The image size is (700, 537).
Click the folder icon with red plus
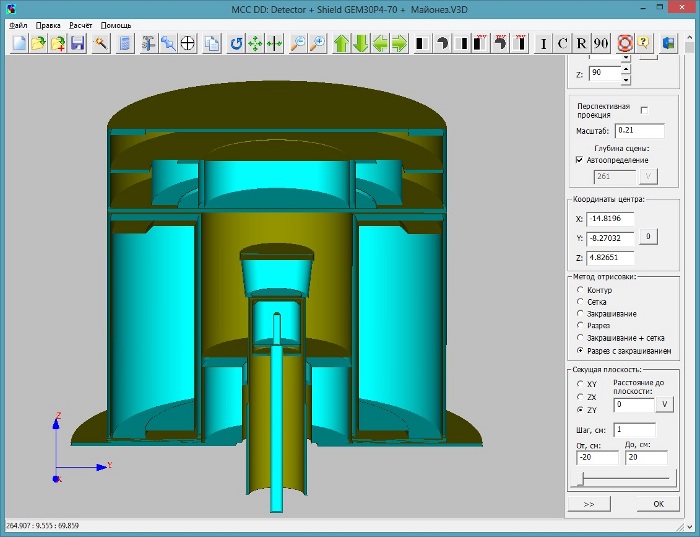tap(58, 43)
